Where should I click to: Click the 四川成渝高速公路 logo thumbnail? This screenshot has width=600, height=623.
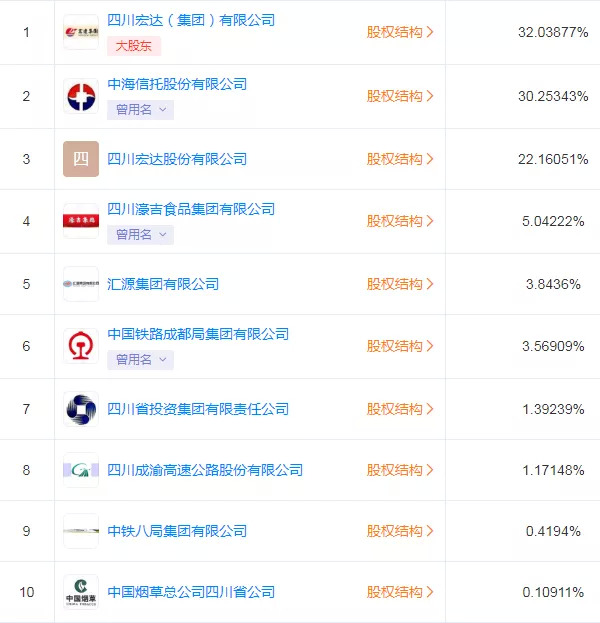click(81, 470)
